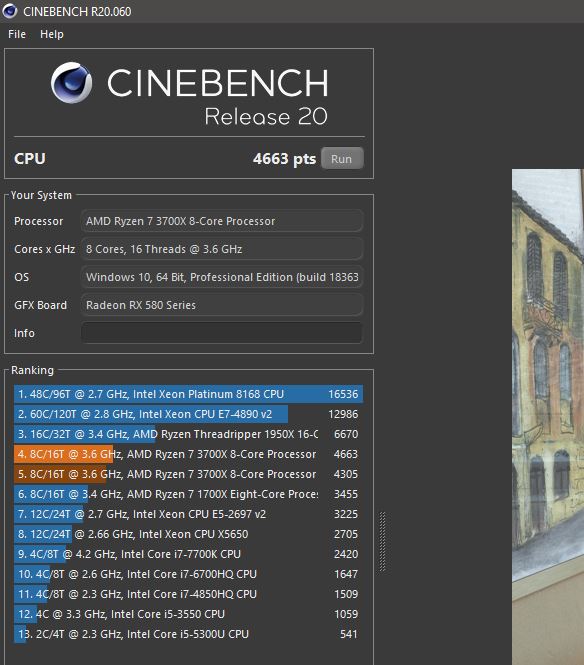Click the dotted panel splitter handle

point(383,542)
